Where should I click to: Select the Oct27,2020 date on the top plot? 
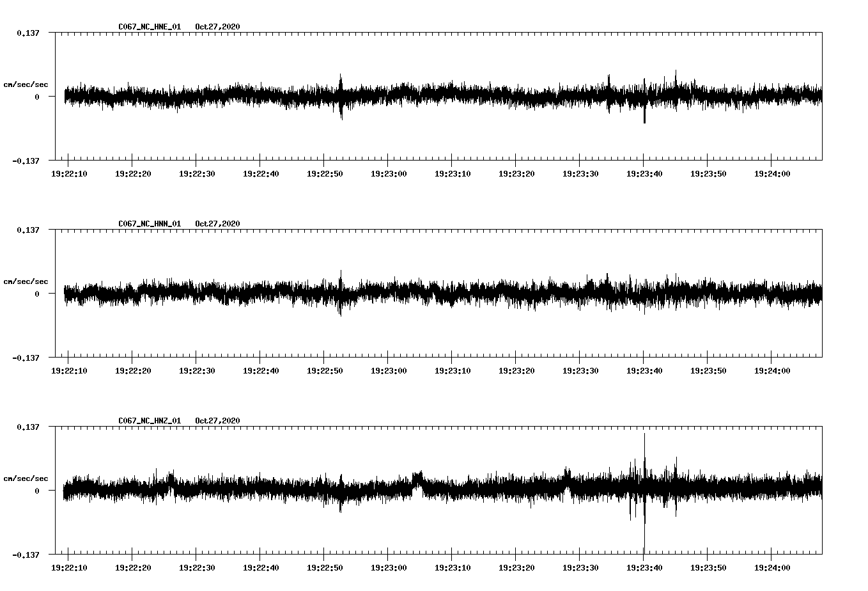pyautogui.click(x=217, y=27)
